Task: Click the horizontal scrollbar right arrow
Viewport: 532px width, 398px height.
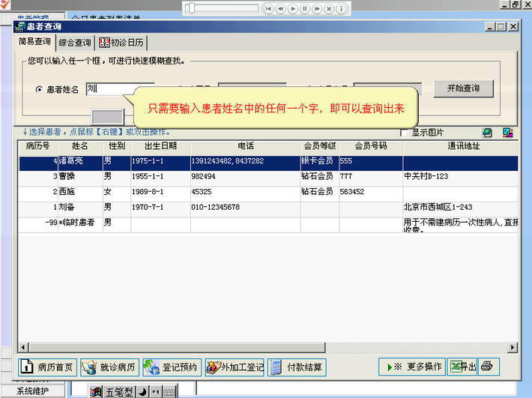Action: point(513,348)
